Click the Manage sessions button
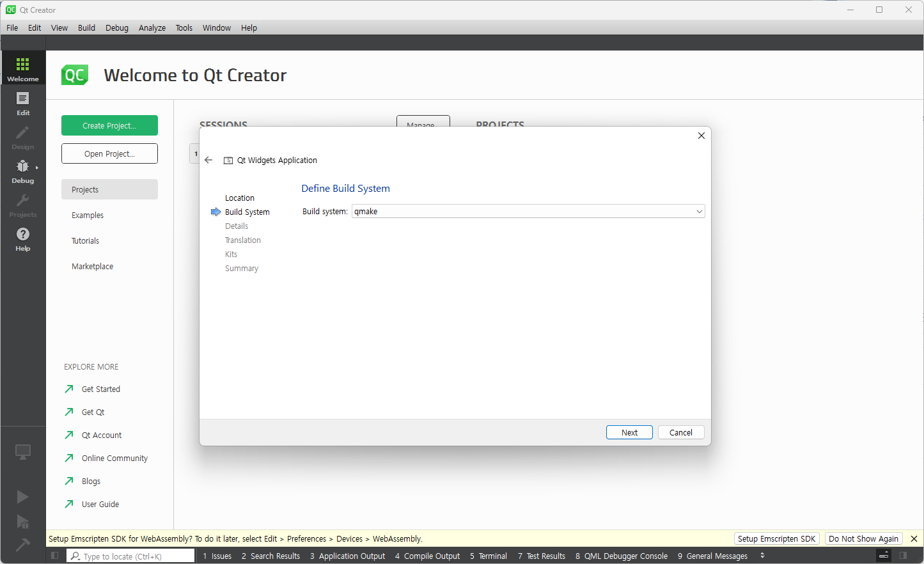 click(x=423, y=121)
